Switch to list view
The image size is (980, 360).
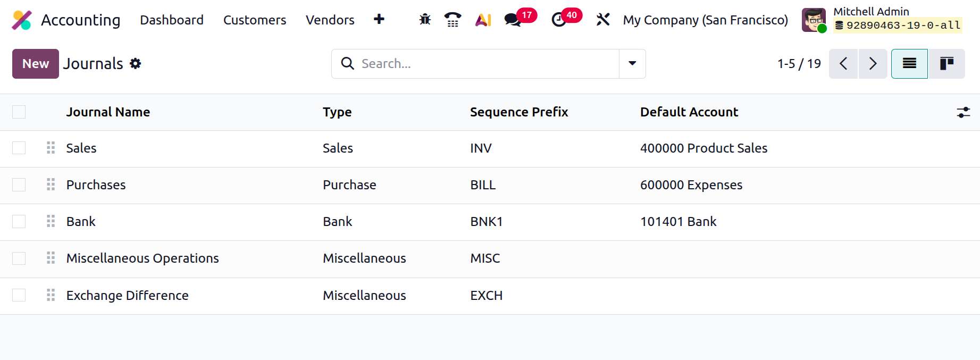pos(909,64)
